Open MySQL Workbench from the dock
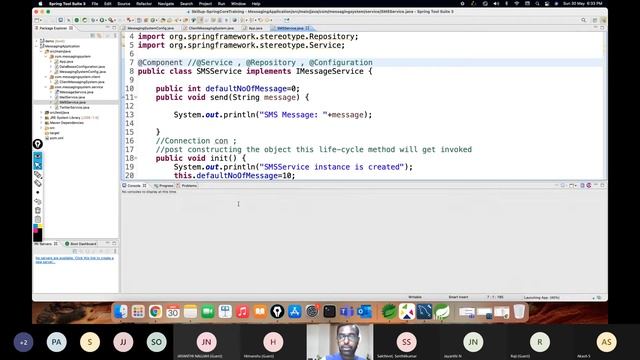The image size is (640, 360). point(424,312)
